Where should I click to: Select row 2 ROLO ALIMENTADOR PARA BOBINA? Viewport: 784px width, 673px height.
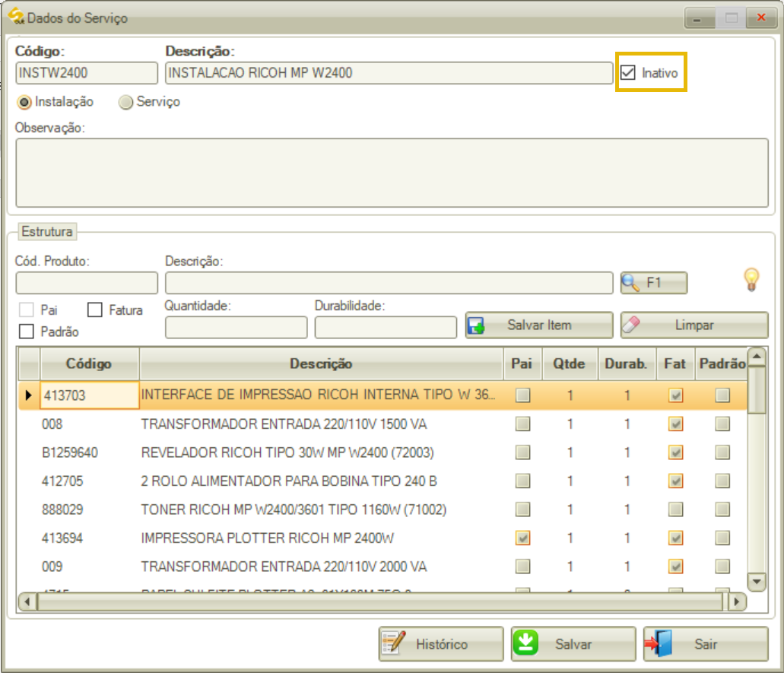click(383, 481)
